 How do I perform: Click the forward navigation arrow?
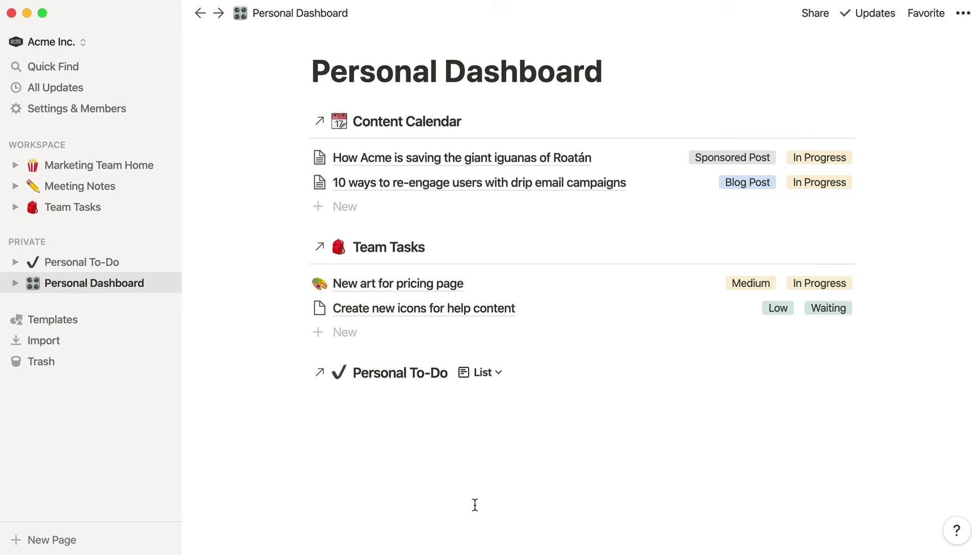click(218, 13)
